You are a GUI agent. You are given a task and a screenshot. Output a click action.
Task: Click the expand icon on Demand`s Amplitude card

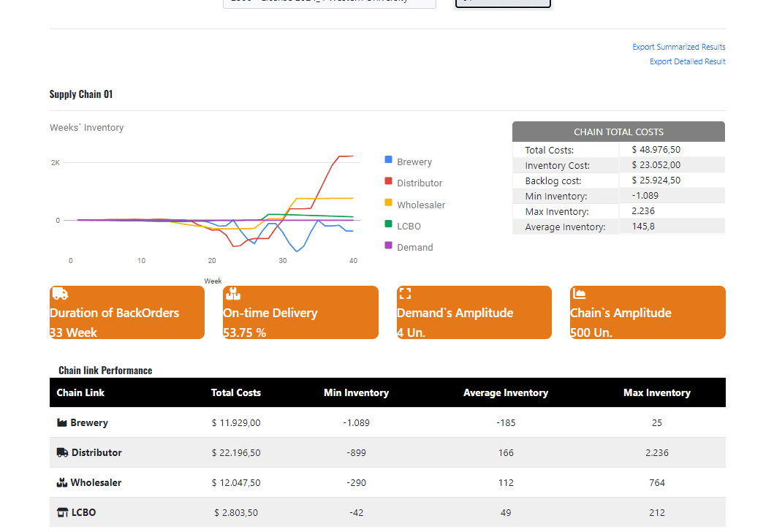click(405, 293)
